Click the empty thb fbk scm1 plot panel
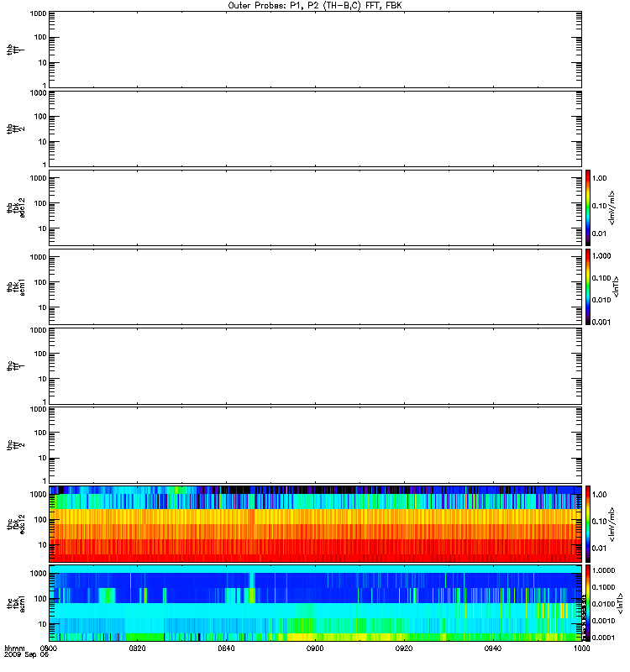The height and width of the screenshot is (672, 630). pos(316,286)
